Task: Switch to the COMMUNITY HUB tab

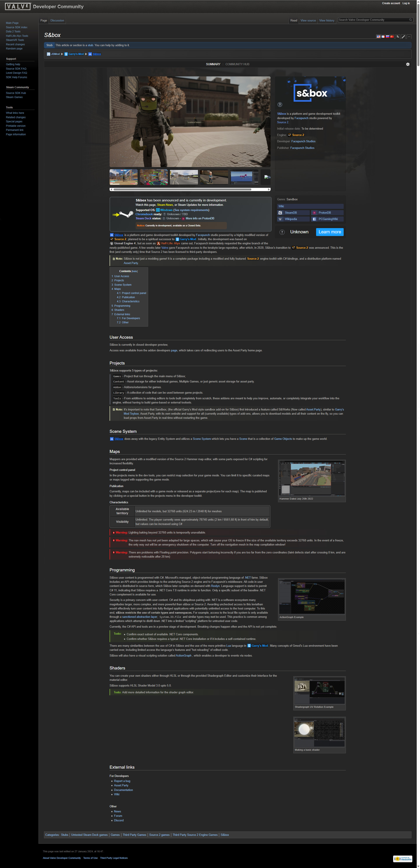Action: (x=237, y=64)
